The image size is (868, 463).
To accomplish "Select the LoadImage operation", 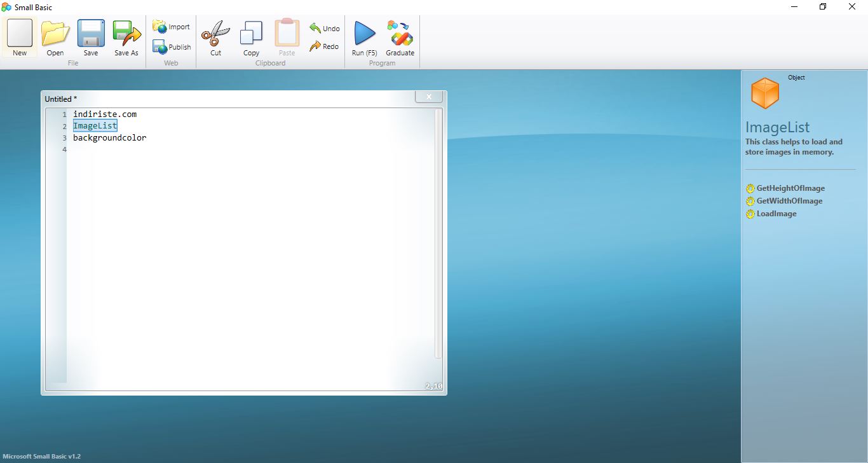I will tap(776, 214).
